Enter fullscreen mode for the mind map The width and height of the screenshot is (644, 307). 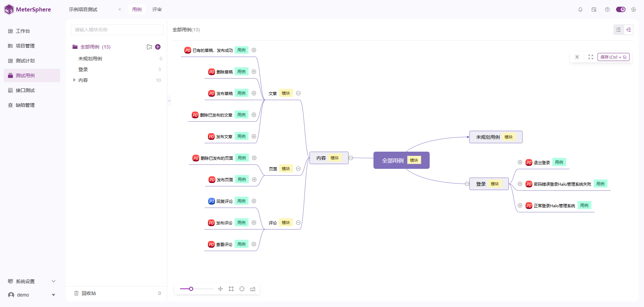click(x=591, y=57)
